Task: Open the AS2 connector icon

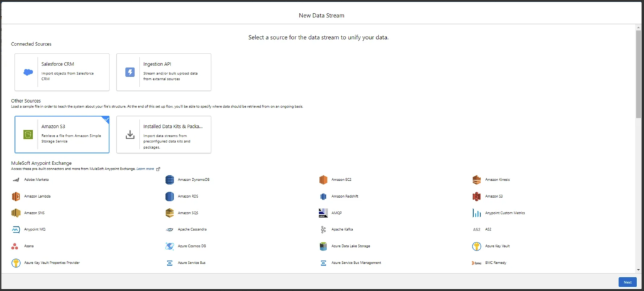Action: pos(477,230)
